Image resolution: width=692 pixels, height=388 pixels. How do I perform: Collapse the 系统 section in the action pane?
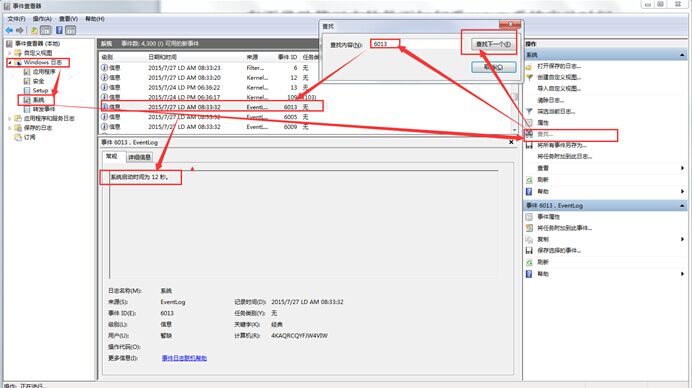pos(682,55)
